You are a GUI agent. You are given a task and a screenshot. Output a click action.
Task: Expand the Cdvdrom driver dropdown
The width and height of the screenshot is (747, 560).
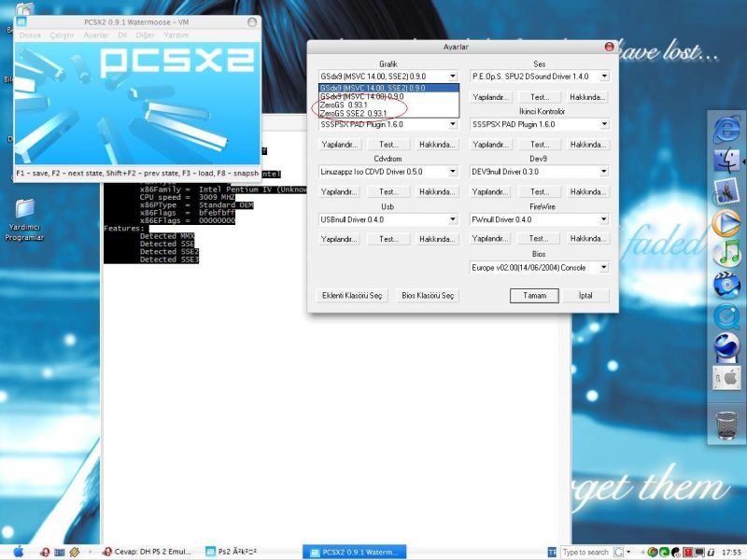coord(453,172)
